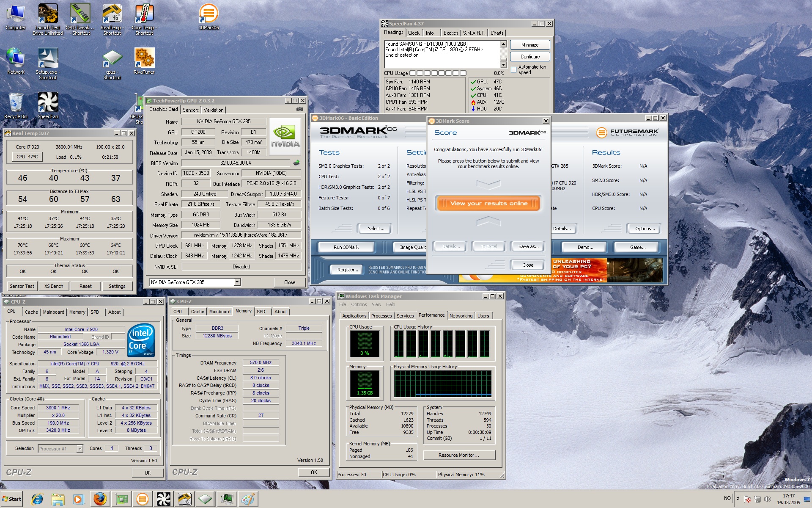Close the 3DMark Score dialog via Close
Viewport: 812px width, 508px height.
528,265
